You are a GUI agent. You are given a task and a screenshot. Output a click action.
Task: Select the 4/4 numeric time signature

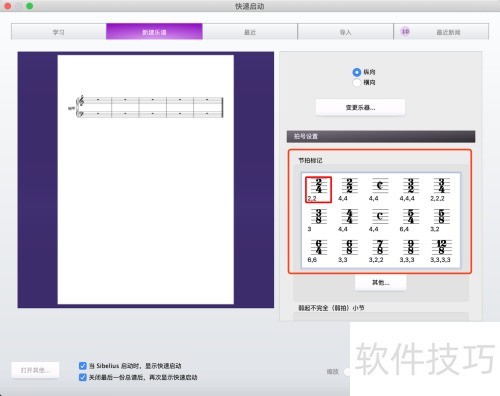(x=349, y=220)
